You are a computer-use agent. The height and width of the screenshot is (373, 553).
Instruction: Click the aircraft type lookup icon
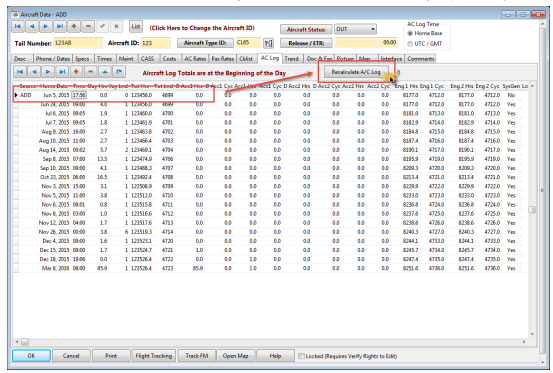coord(268,43)
